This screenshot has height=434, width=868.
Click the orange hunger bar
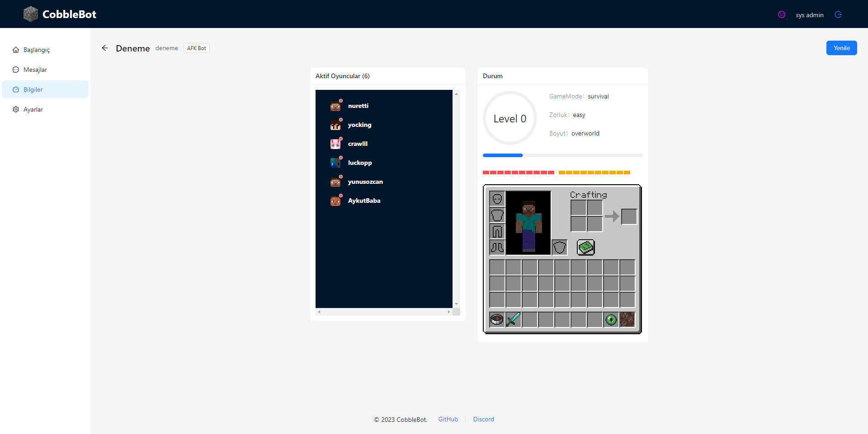coord(594,173)
